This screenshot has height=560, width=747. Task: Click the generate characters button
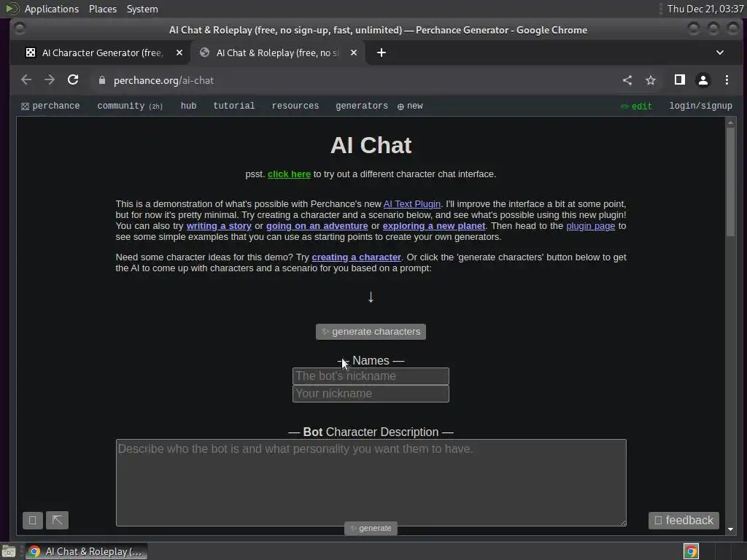click(371, 332)
